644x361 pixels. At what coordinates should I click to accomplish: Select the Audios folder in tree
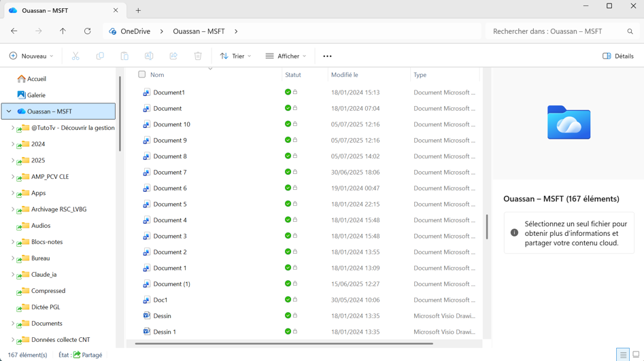(x=41, y=226)
